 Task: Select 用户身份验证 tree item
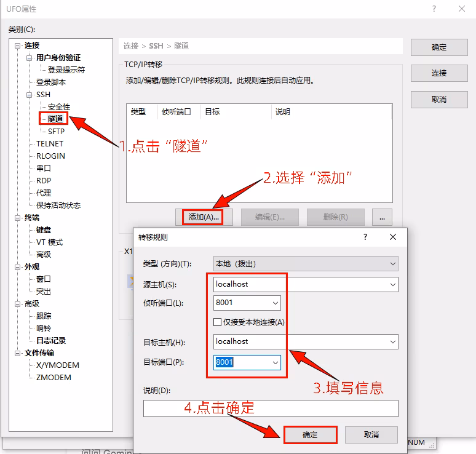click(x=58, y=58)
